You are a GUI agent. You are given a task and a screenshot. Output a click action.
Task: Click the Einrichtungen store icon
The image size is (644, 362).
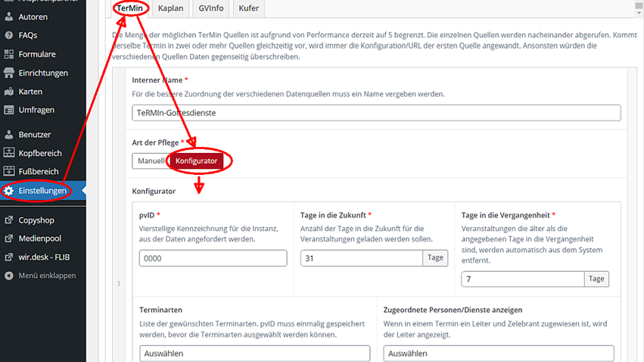tap(9, 73)
